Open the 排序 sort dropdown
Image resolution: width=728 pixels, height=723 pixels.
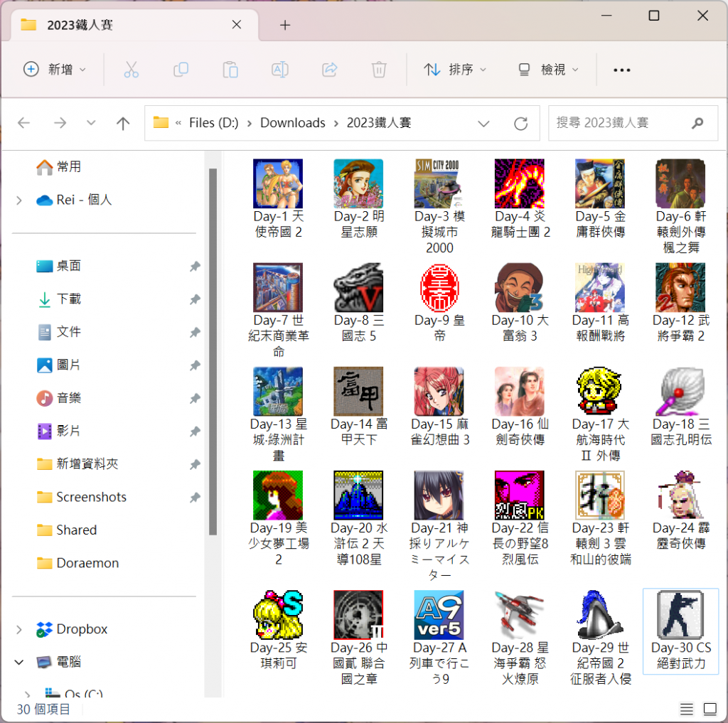coord(454,70)
